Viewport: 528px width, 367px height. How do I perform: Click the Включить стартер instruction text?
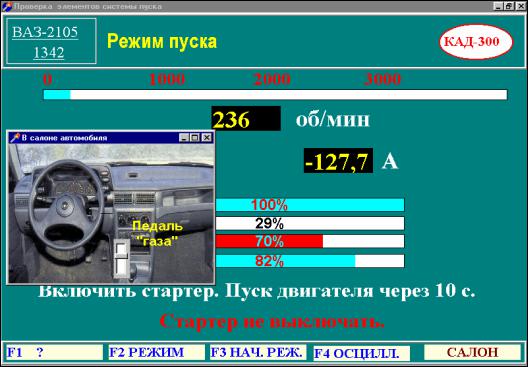pos(256,292)
